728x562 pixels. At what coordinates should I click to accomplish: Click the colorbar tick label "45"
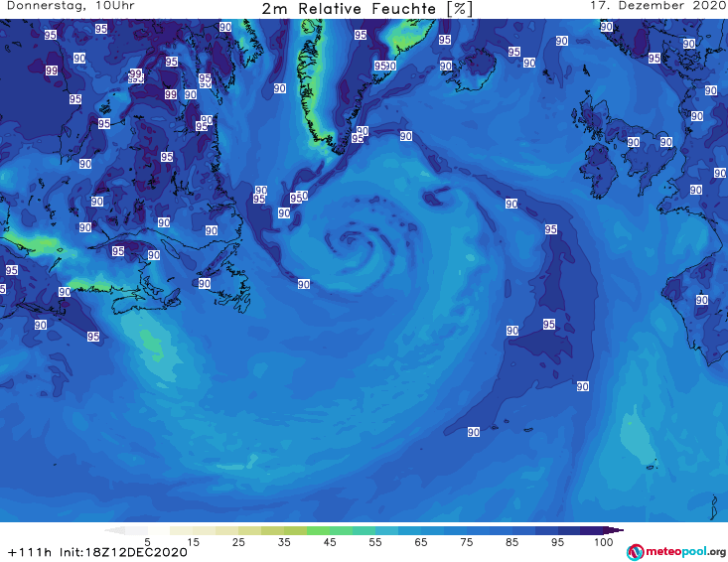pos(329,542)
